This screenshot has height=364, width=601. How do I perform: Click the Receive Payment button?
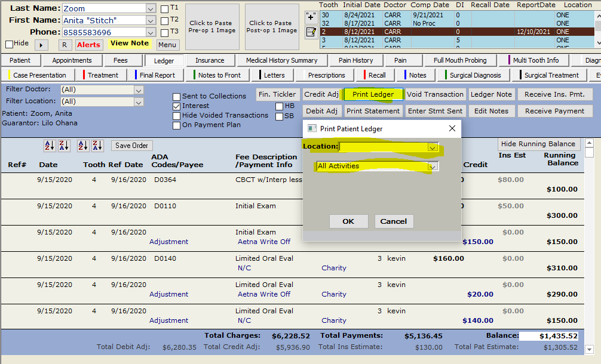point(554,111)
